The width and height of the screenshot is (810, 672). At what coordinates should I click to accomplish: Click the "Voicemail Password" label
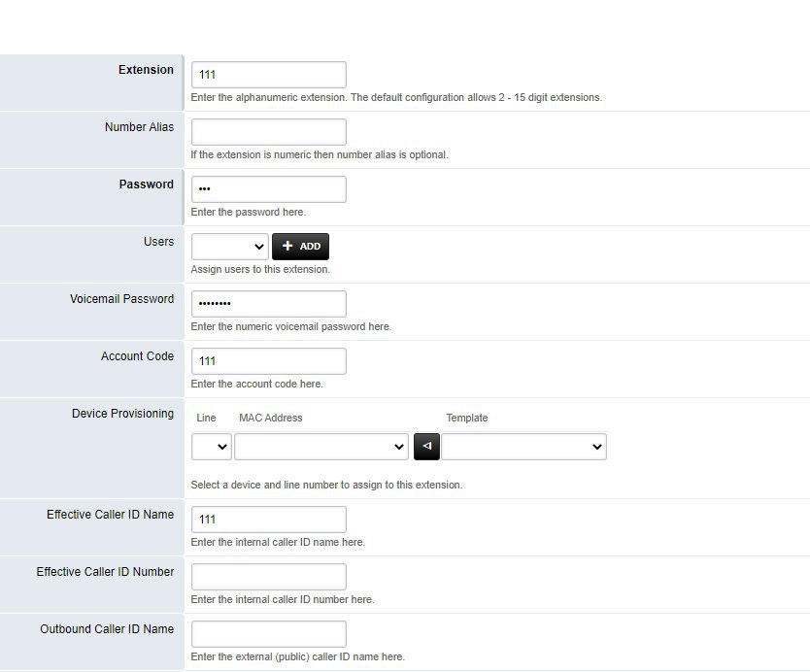(122, 299)
